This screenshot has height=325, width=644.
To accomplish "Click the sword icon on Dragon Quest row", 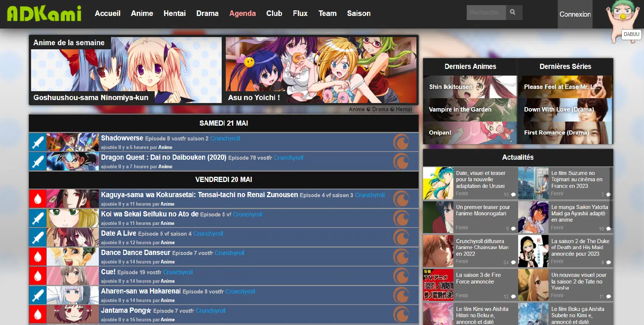I will tap(38, 162).
